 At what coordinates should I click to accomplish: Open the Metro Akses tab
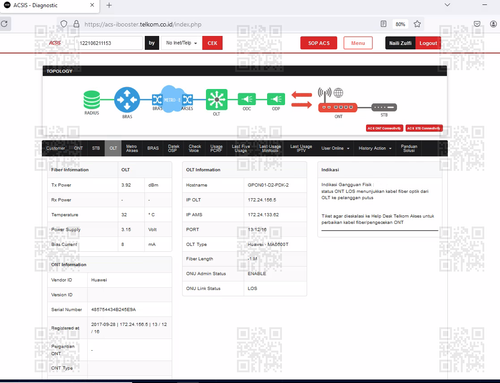pyautogui.click(x=132, y=148)
